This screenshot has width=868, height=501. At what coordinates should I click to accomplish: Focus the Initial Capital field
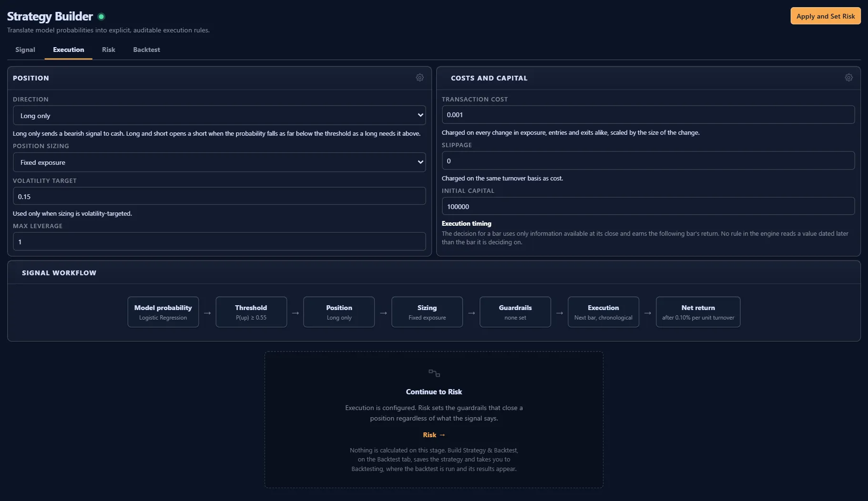pos(648,206)
